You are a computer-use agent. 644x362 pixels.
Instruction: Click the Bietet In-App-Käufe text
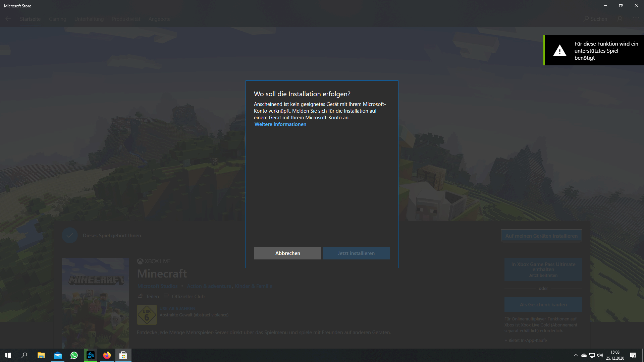526,341
